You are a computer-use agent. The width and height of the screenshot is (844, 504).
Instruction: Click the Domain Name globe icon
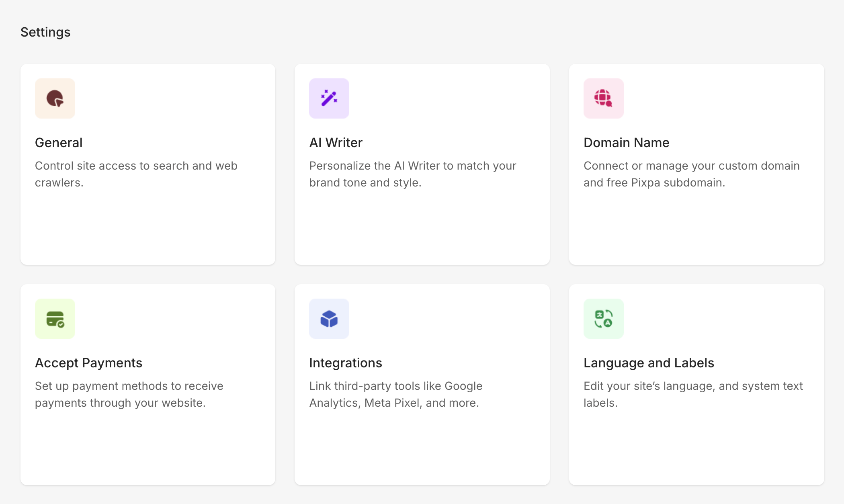[603, 98]
